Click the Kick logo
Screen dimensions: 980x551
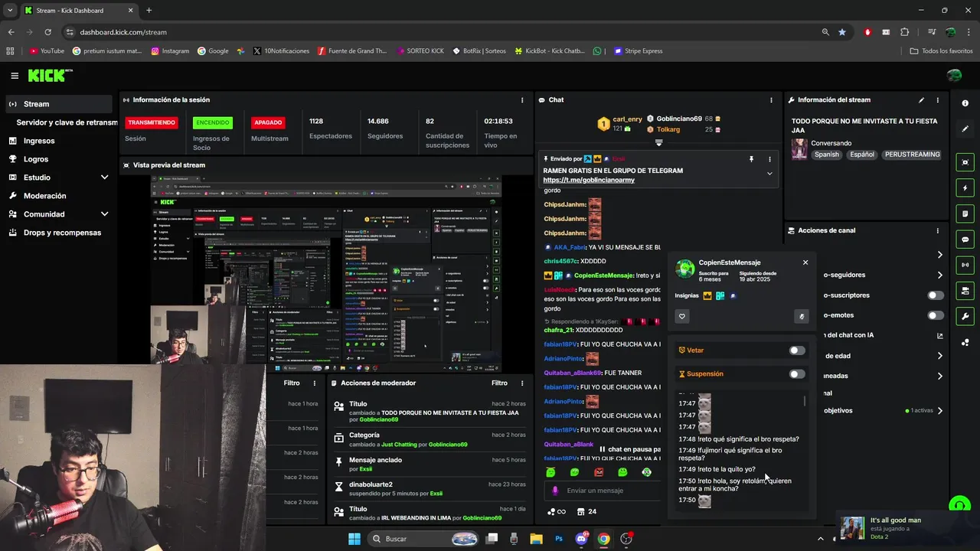[50, 75]
